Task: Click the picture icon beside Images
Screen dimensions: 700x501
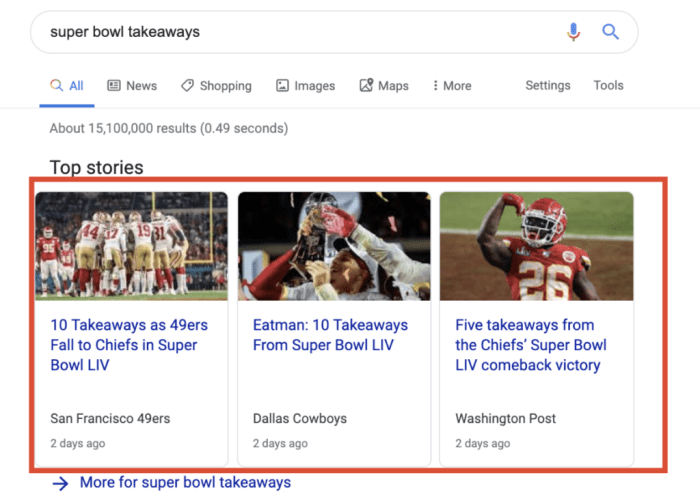Action: (x=282, y=85)
